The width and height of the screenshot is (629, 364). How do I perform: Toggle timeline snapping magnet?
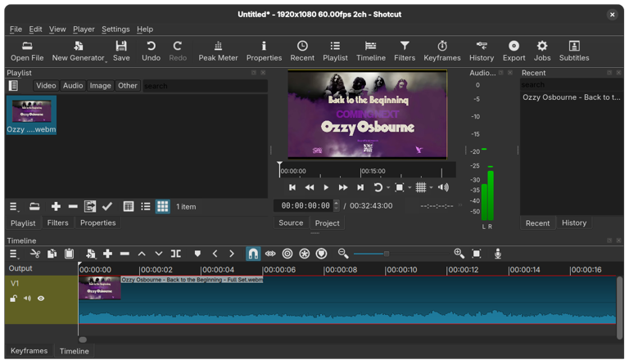coord(253,254)
